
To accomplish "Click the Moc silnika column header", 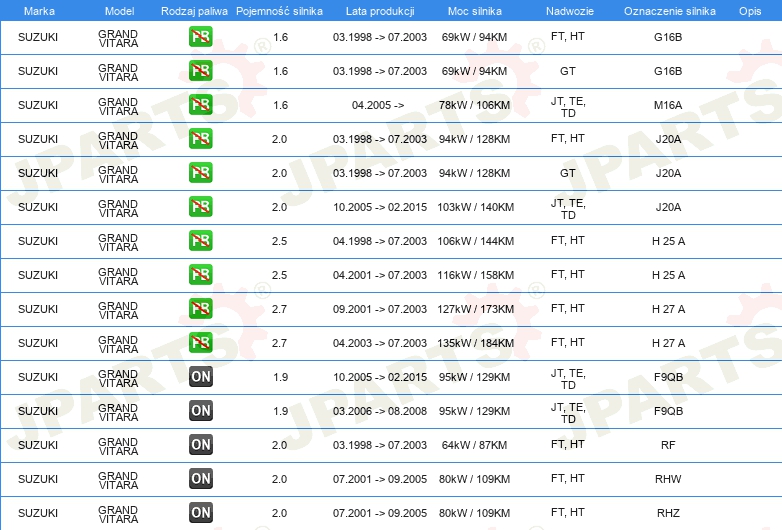I will coord(475,11).
